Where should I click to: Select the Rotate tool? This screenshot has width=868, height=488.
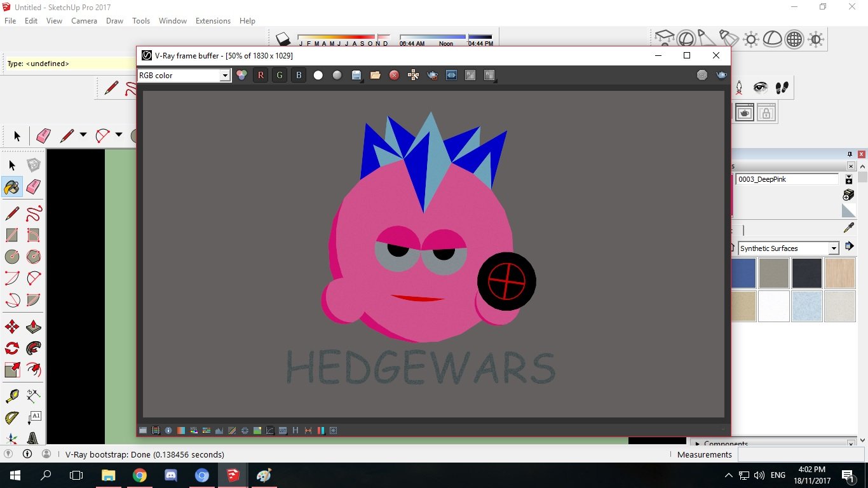point(12,348)
